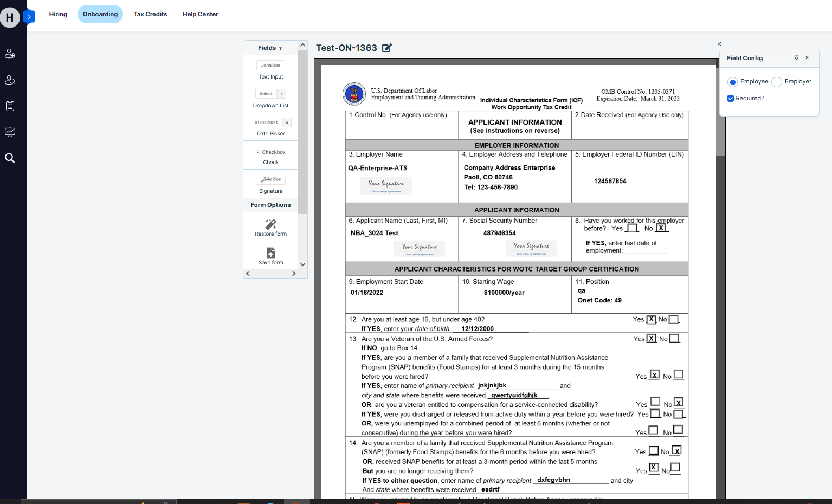The height and width of the screenshot is (504, 832).
Task: Open the Help Center tab
Action: 200,14
